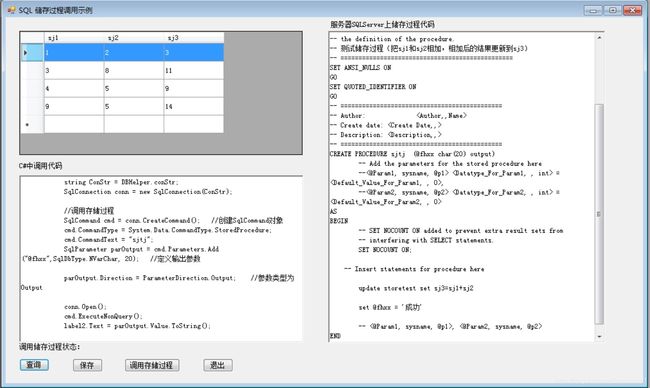650x388 pixels.
Task: Maximize the SQL window
Action: coord(613,10)
